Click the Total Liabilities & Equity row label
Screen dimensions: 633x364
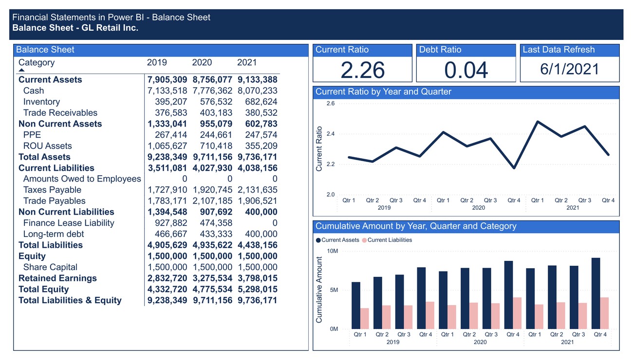click(70, 300)
